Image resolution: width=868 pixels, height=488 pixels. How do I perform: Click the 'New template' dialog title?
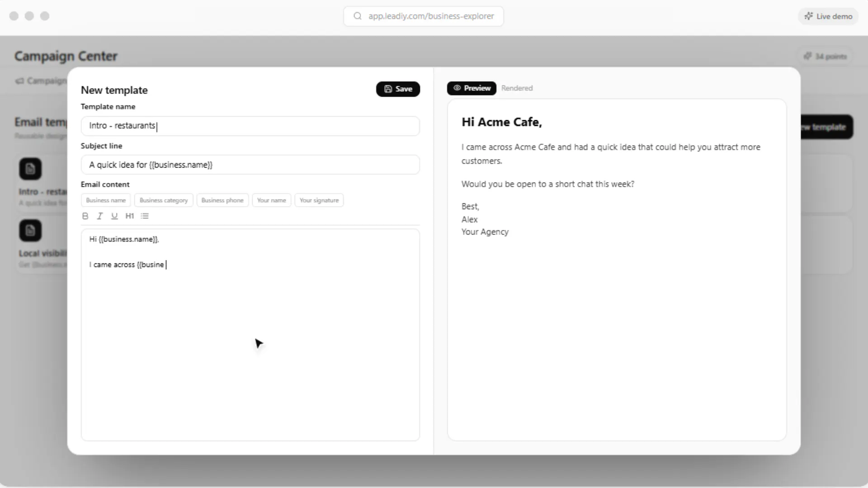click(x=114, y=90)
